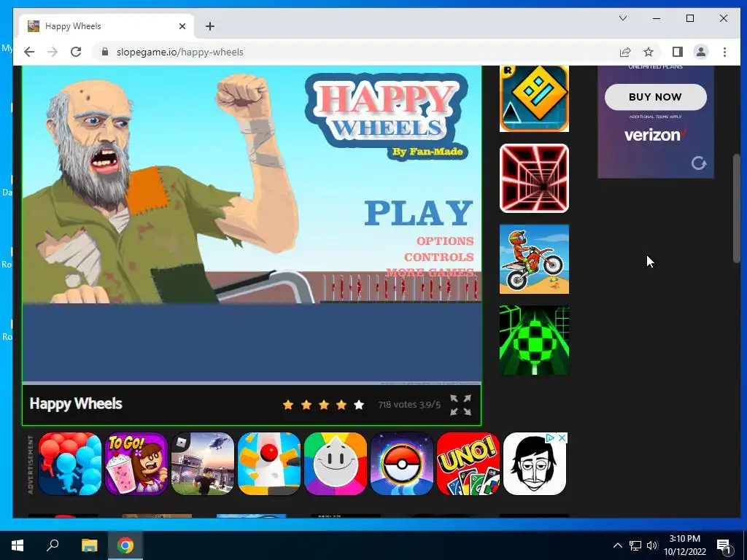This screenshot has width=747, height=560.
Task: Show hidden system tray icons
Action: click(x=617, y=545)
